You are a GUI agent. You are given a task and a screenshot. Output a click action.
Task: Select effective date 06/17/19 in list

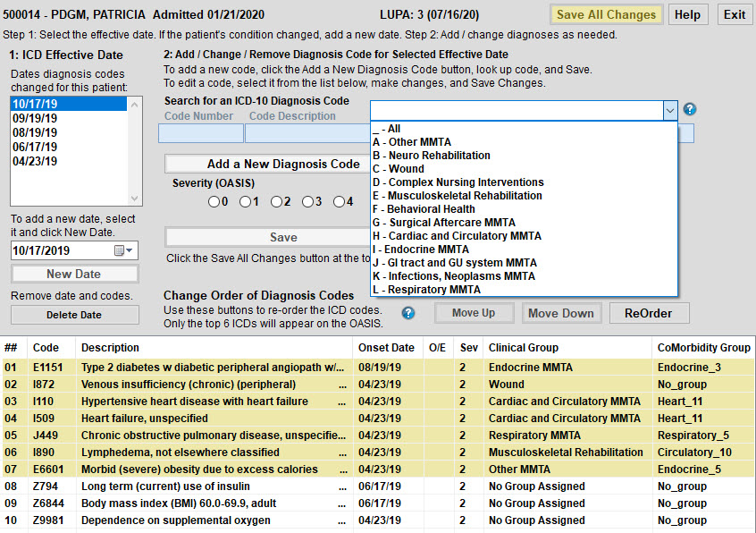pyautogui.click(x=69, y=147)
